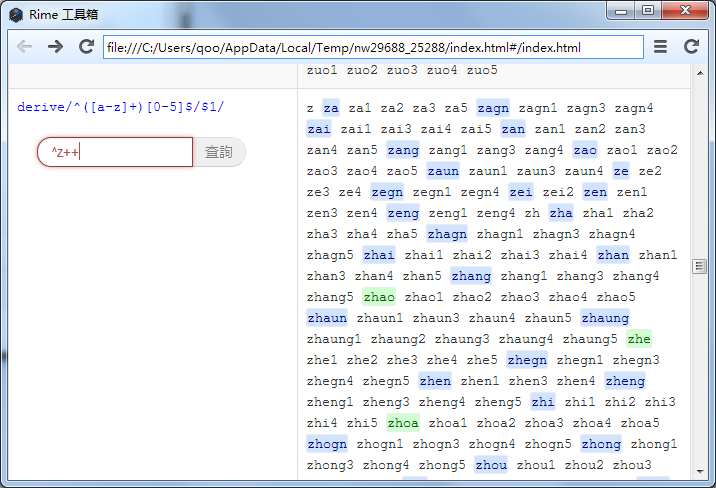Focus the ^z++ query input field

(115, 152)
